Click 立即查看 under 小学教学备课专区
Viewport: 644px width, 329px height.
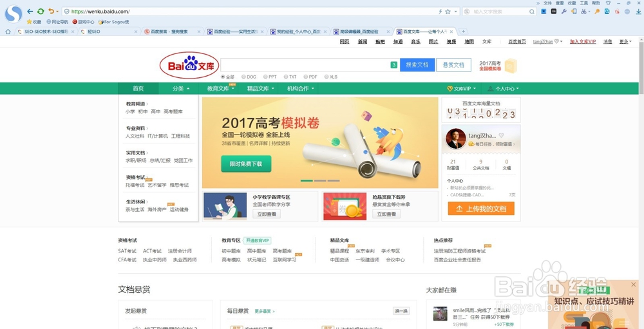[267, 214]
